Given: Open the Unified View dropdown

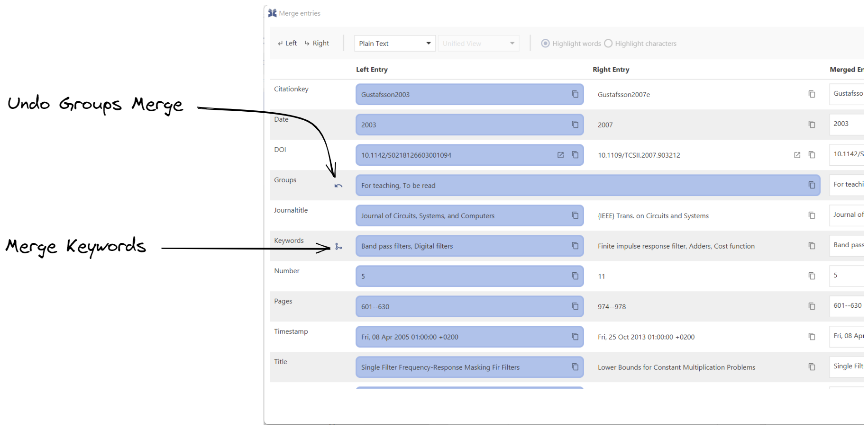Looking at the screenshot, I should click(478, 44).
